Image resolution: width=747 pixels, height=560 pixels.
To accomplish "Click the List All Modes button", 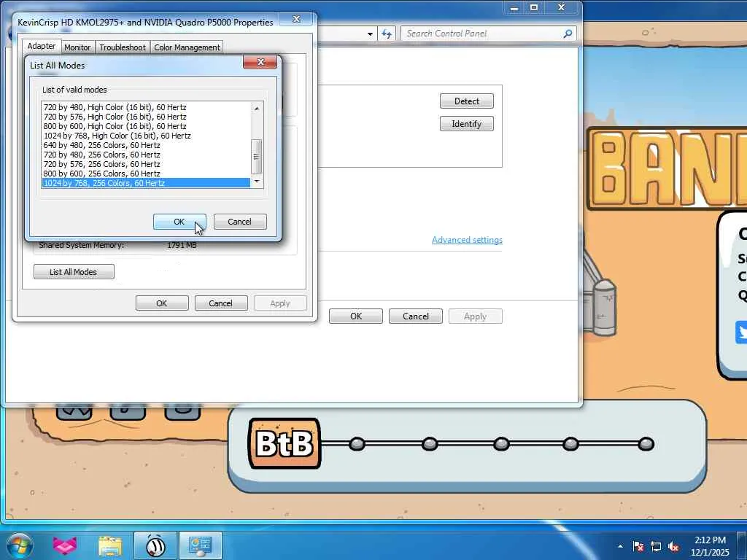I will pyautogui.click(x=74, y=272).
